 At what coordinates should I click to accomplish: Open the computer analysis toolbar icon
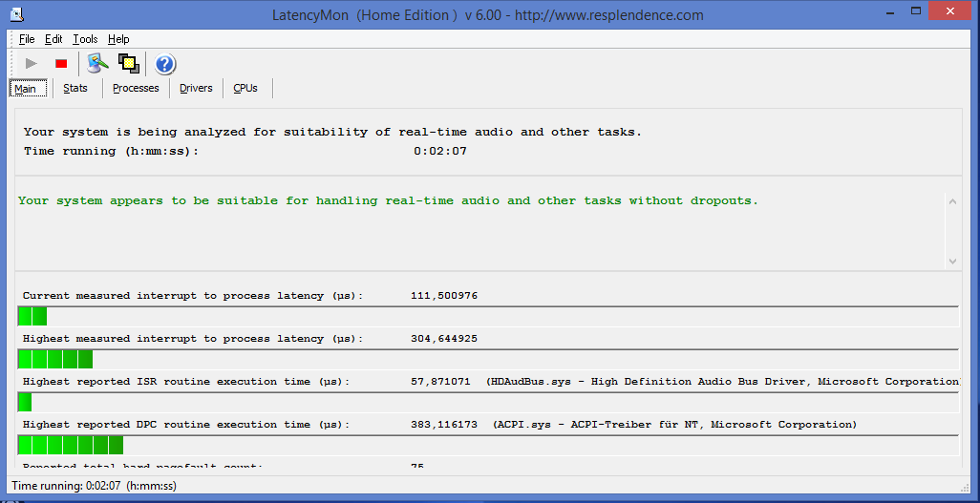[x=97, y=63]
